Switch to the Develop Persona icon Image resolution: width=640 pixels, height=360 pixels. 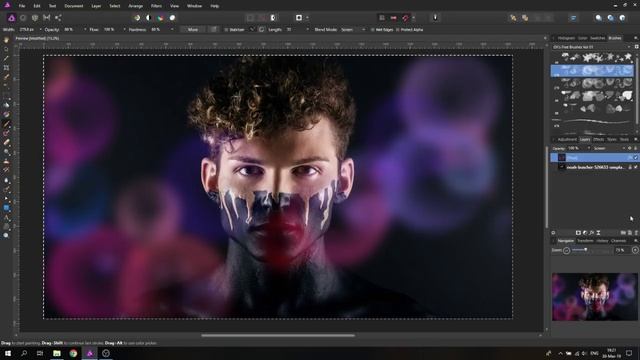click(x=35, y=18)
